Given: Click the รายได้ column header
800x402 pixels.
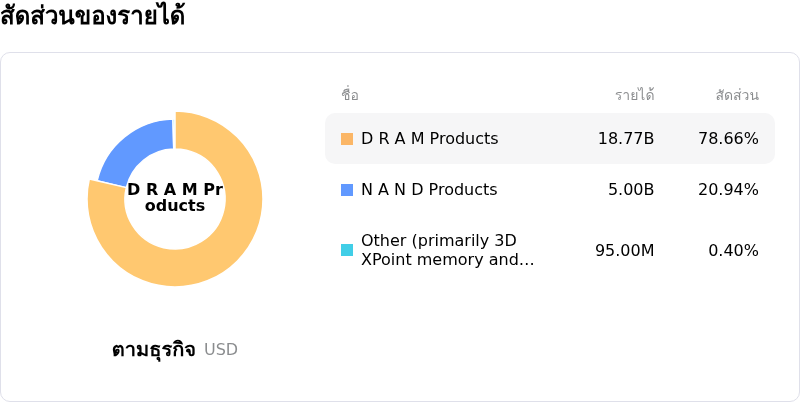Looking at the screenshot, I should pos(634,95).
